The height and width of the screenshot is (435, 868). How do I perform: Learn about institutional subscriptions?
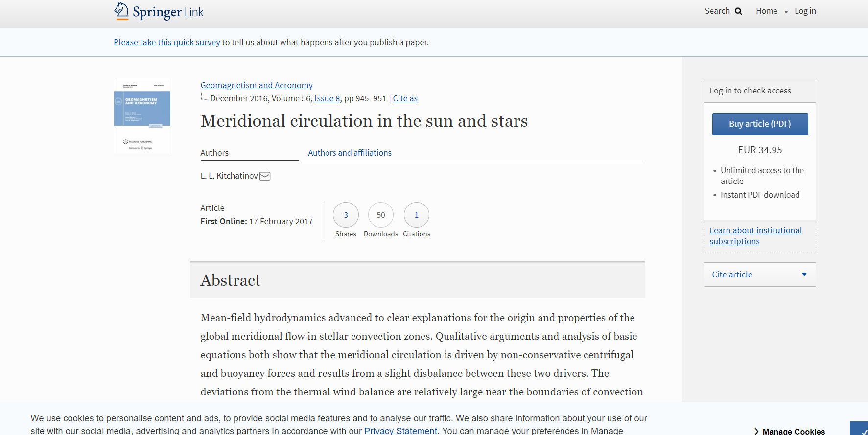pos(755,236)
